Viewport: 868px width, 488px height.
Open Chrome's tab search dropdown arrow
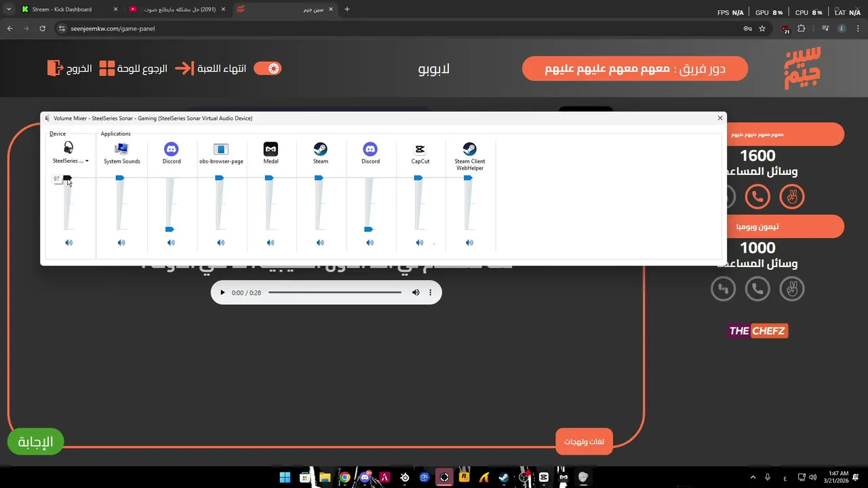click(9, 9)
